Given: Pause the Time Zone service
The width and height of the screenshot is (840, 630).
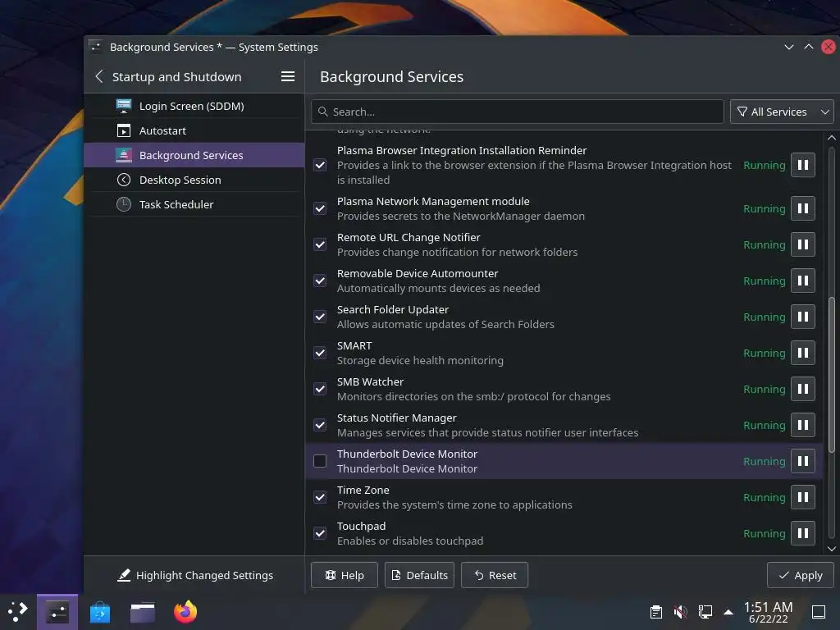Looking at the screenshot, I should [x=802, y=497].
